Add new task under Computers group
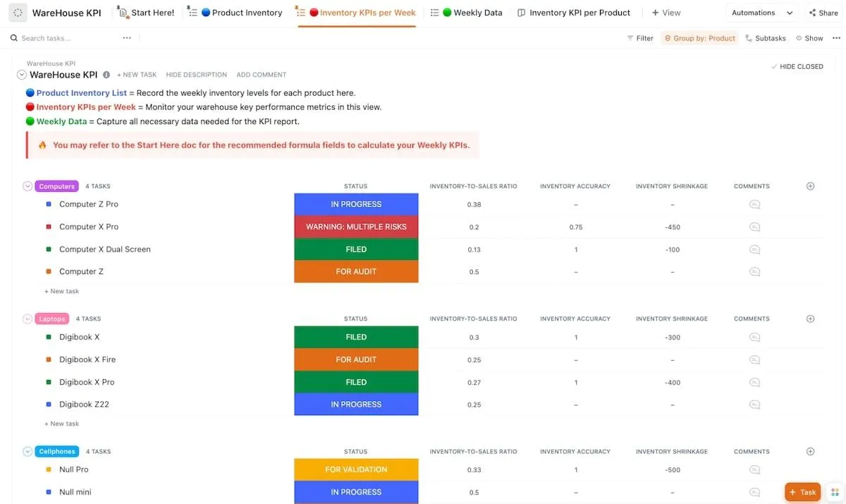Viewport: 846px width, 504px height. tap(62, 291)
